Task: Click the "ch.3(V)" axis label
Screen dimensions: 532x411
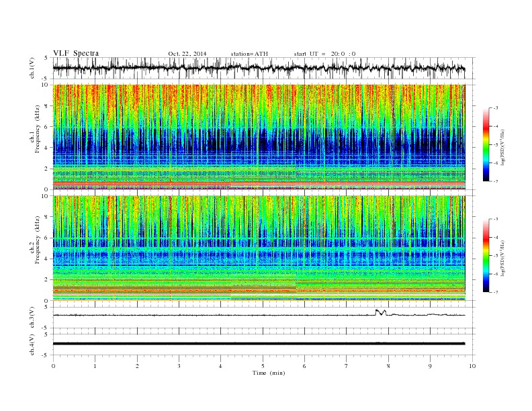Action: tap(32, 318)
